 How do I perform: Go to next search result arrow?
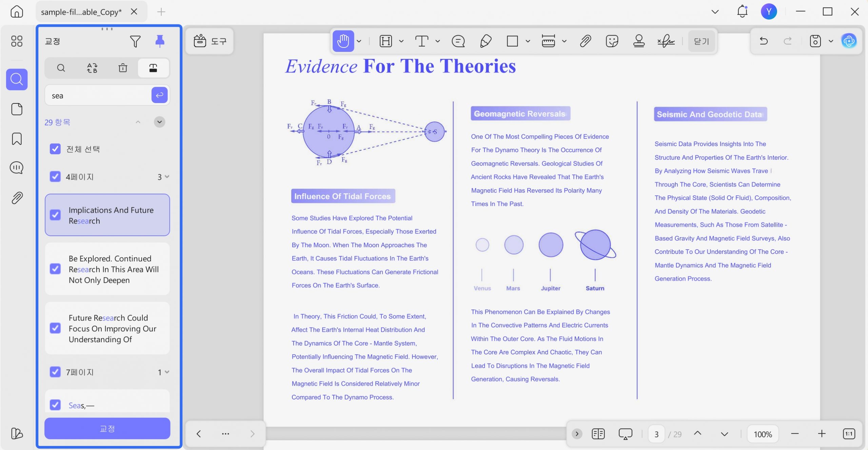[159, 122]
